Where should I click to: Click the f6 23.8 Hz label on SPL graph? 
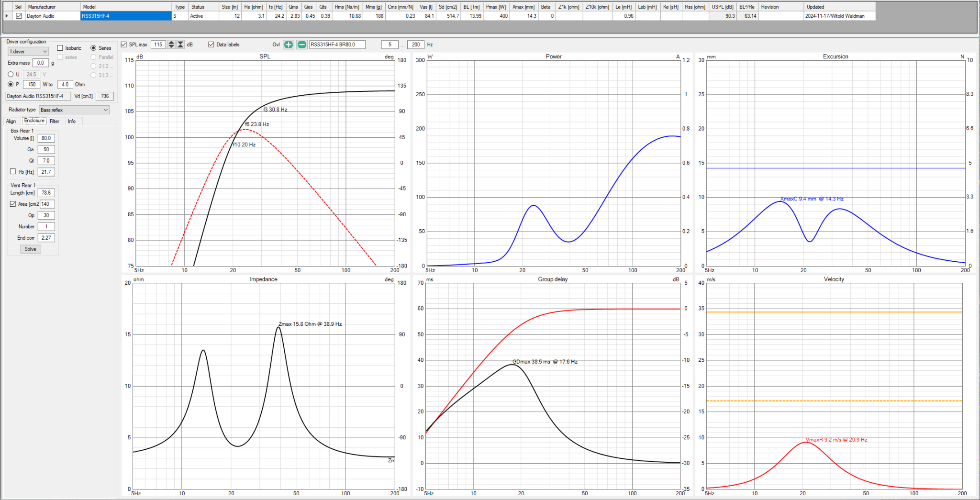pyautogui.click(x=257, y=124)
